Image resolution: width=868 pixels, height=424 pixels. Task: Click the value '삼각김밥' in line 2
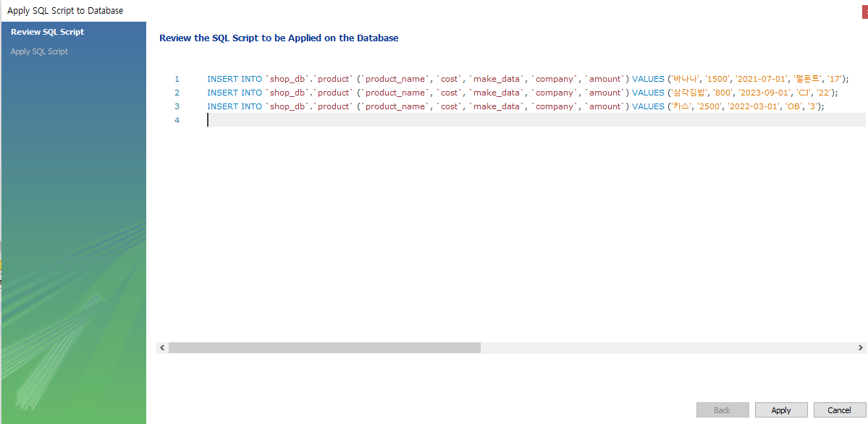coord(688,93)
